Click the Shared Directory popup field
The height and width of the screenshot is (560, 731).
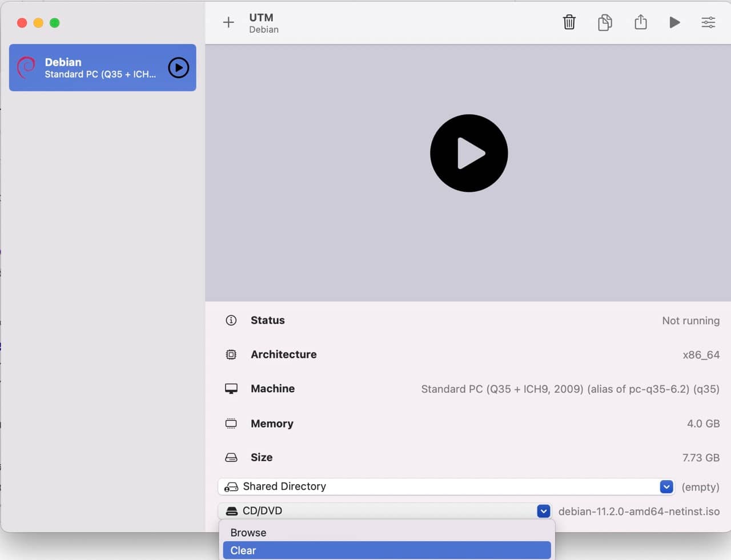446,486
